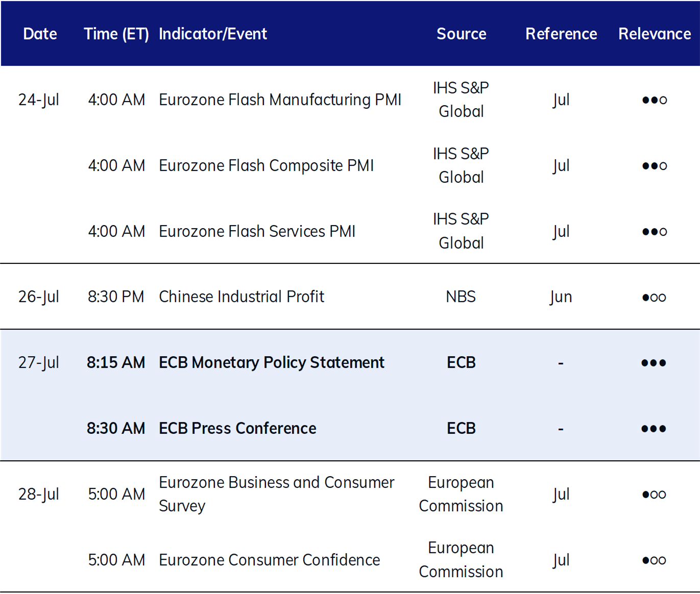
Task: Click relevance dots for Eurozone Flash Composite PMI
Action: point(655,166)
